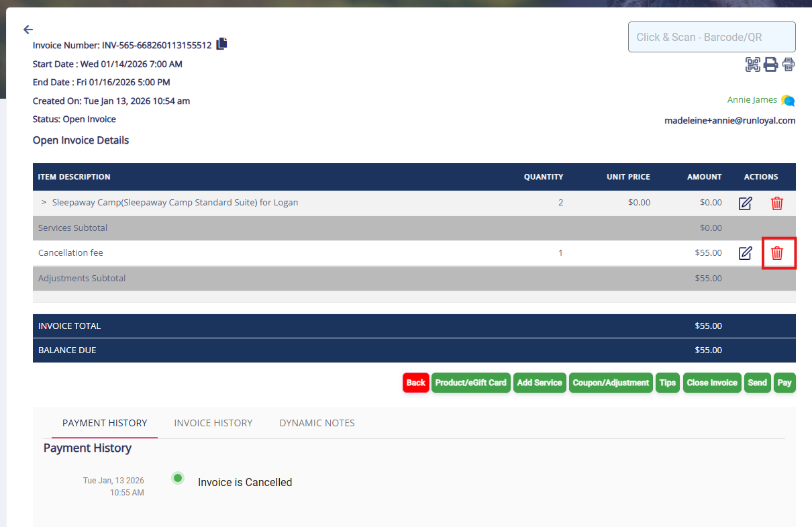
Task: Click quantity 2 of Sleepaway Camp
Action: (x=560, y=202)
